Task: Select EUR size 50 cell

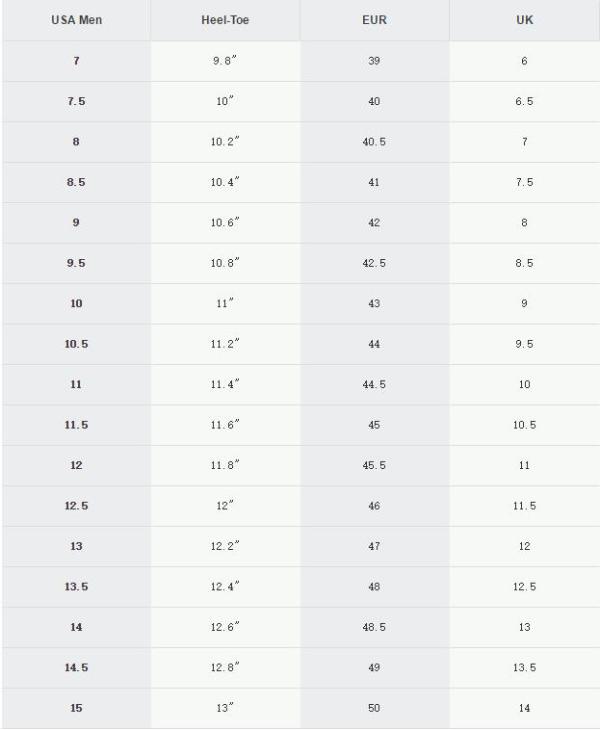Action: [x=374, y=708]
